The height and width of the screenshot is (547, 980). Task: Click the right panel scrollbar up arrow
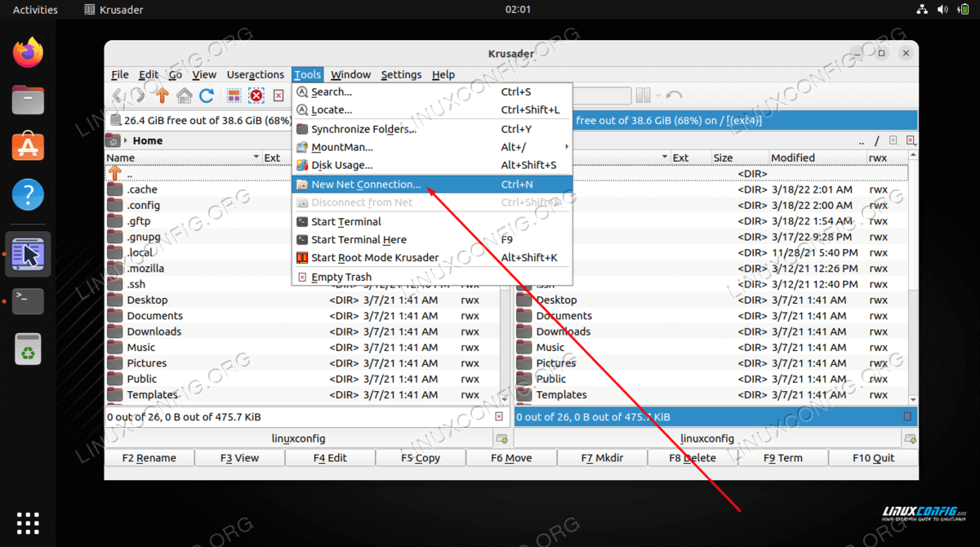[913, 155]
